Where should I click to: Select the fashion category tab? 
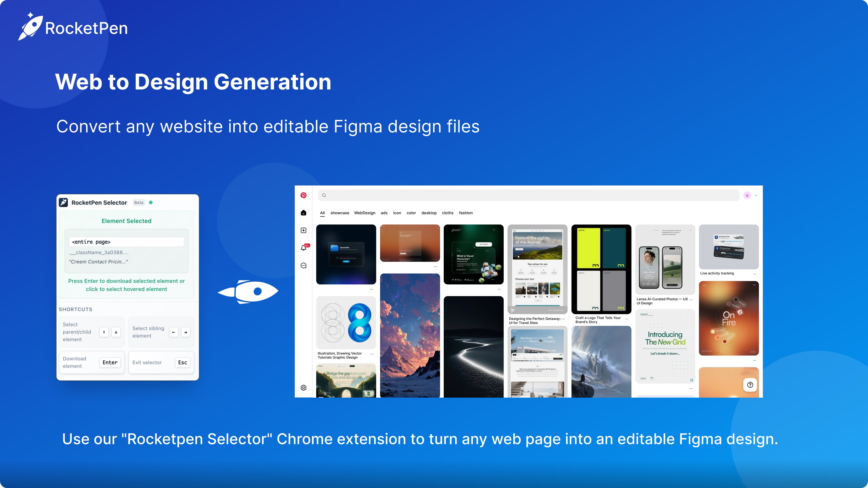466,213
